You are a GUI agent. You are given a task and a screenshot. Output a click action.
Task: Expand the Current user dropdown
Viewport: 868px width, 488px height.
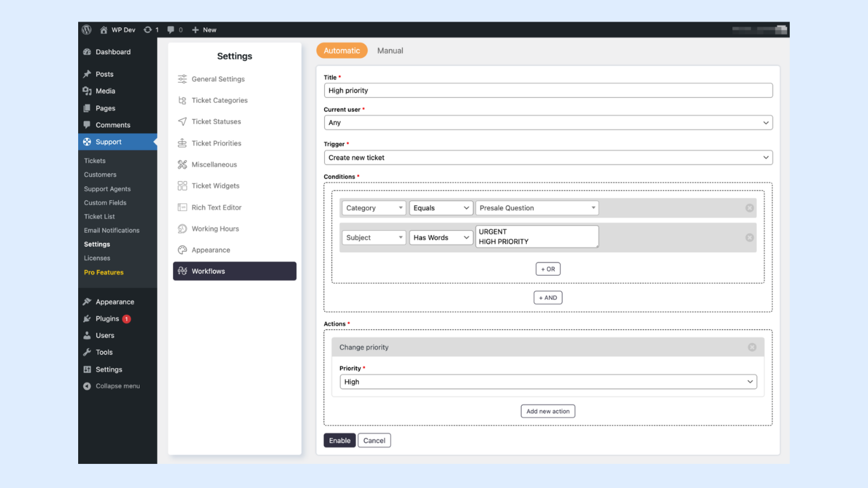click(x=548, y=123)
